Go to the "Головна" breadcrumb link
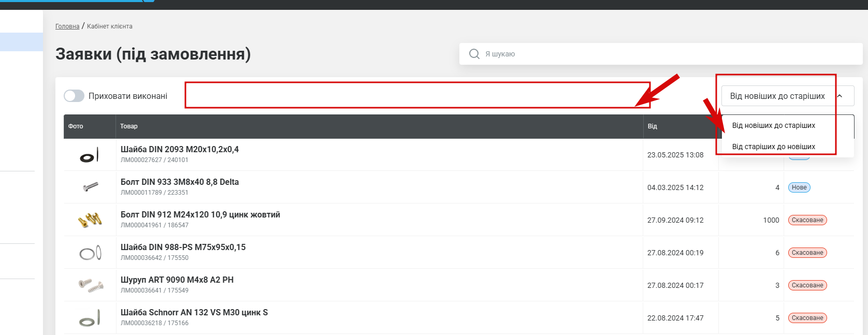 point(67,26)
